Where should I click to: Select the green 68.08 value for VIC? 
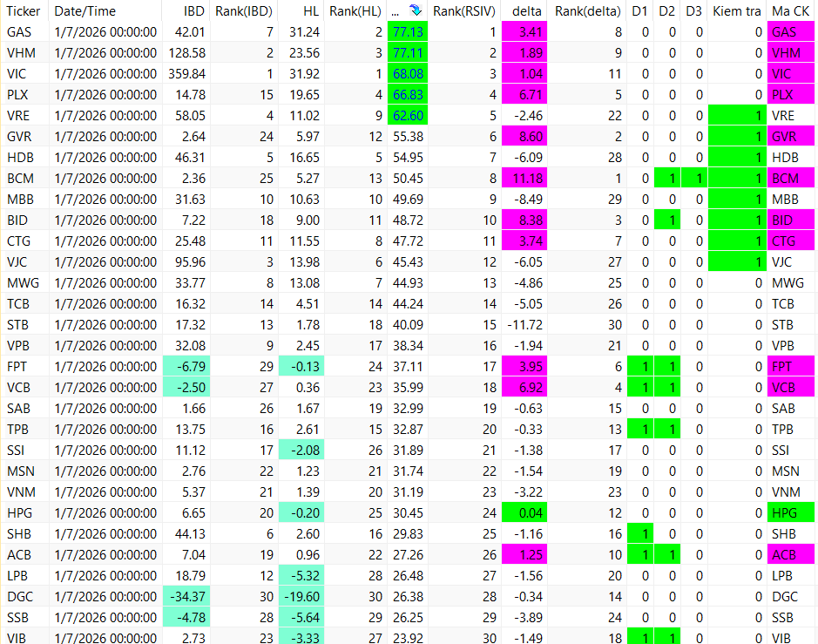click(408, 73)
